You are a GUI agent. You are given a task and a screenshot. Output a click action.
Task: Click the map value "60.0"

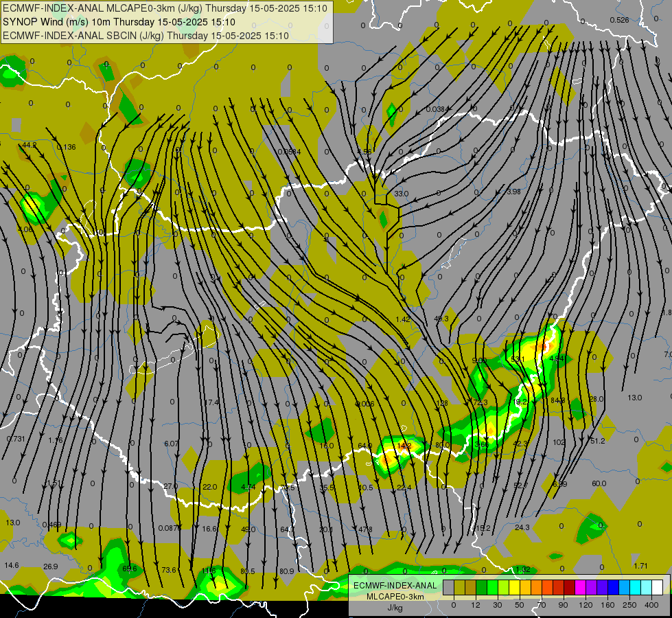(599, 484)
